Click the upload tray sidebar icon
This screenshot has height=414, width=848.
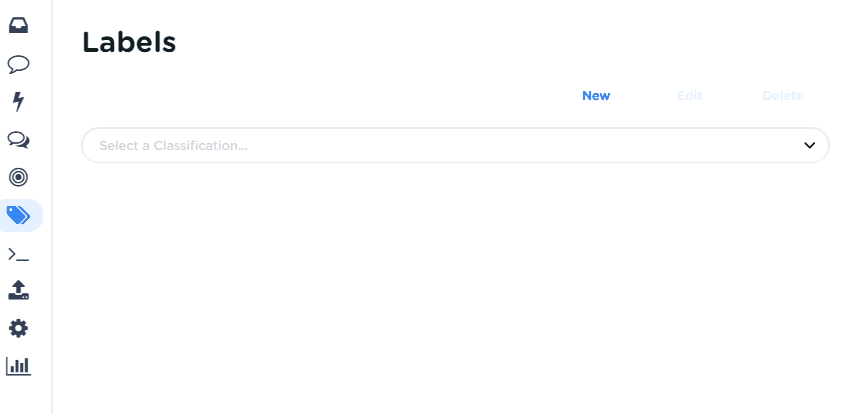tap(18, 290)
